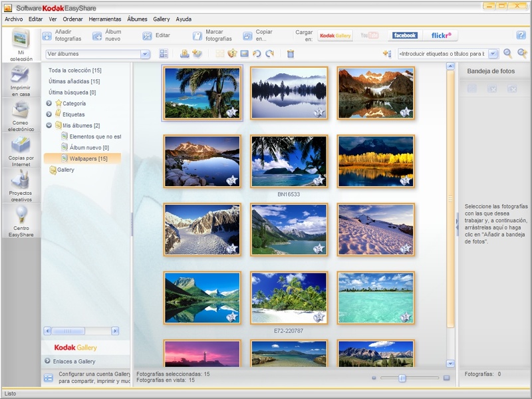Viewport: 532px width, 399px height.
Task: Click the rotate right arrow icon
Action: coord(269,54)
